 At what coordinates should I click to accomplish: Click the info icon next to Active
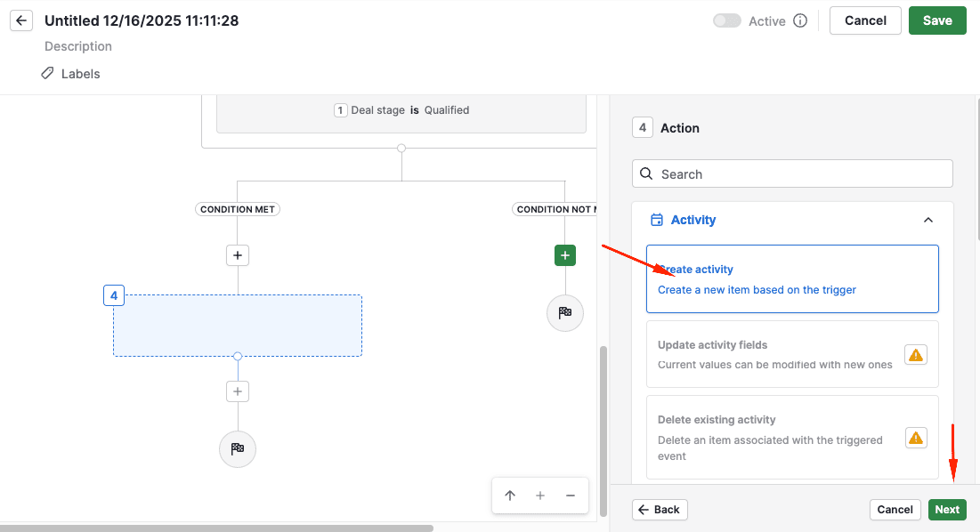pos(800,20)
